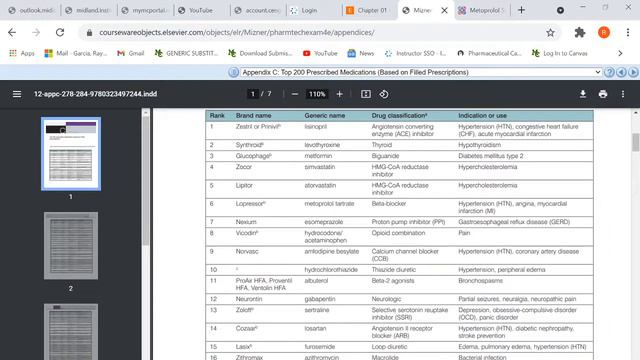The width and height of the screenshot is (640, 360).
Task: Click the esomeprazole generic name cell
Action: tap(324, 222)
